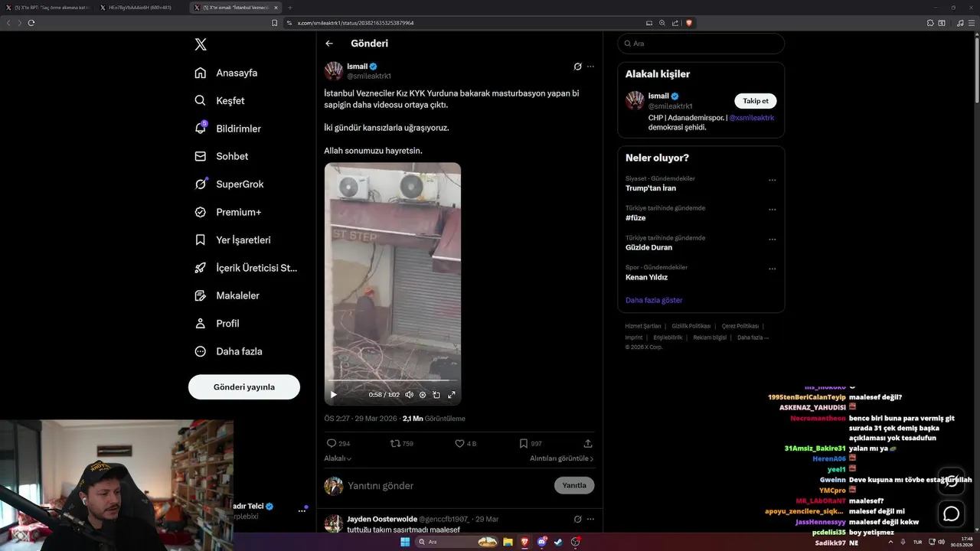980x551 pixels.
Task: Open Keşfet from the sidebar
Action: click(x=220, y=100)
